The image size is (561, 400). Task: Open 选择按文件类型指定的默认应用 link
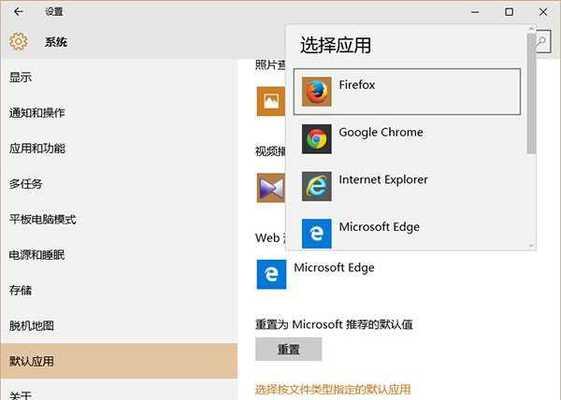[333, 389]
